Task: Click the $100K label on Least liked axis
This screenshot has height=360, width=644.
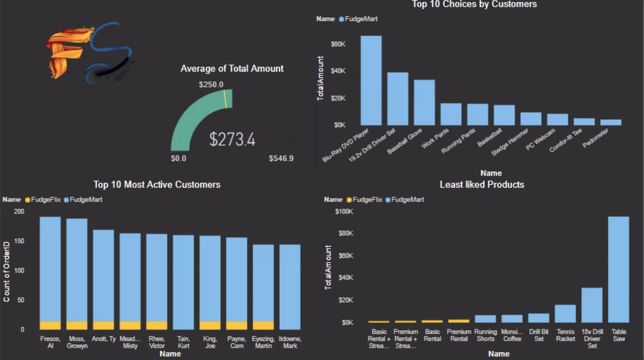Action: [344, 212]
